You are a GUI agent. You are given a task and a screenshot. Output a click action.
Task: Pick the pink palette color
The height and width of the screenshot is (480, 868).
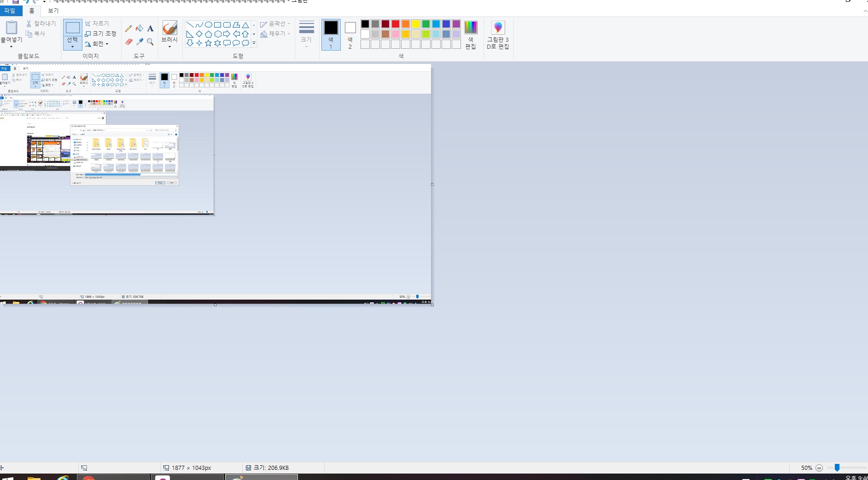click(396, 34)
